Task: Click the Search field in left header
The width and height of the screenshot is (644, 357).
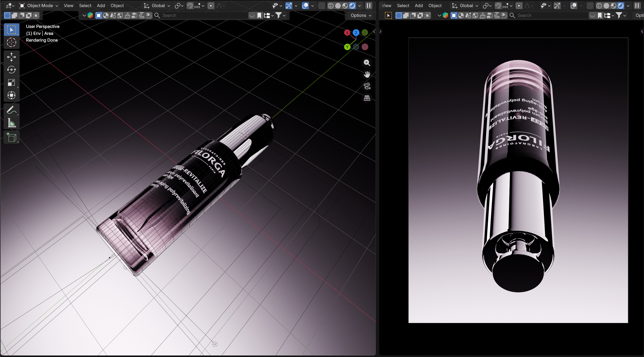Action: 201,15
